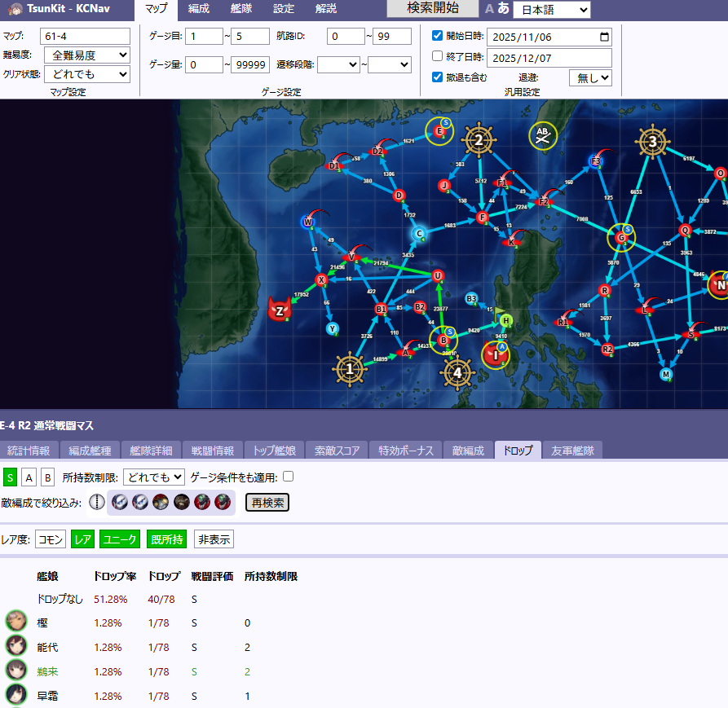This screenshot has height=708, width=728.
Task: Toggle ユニーク rarity filter
Action: click(120, 539)
